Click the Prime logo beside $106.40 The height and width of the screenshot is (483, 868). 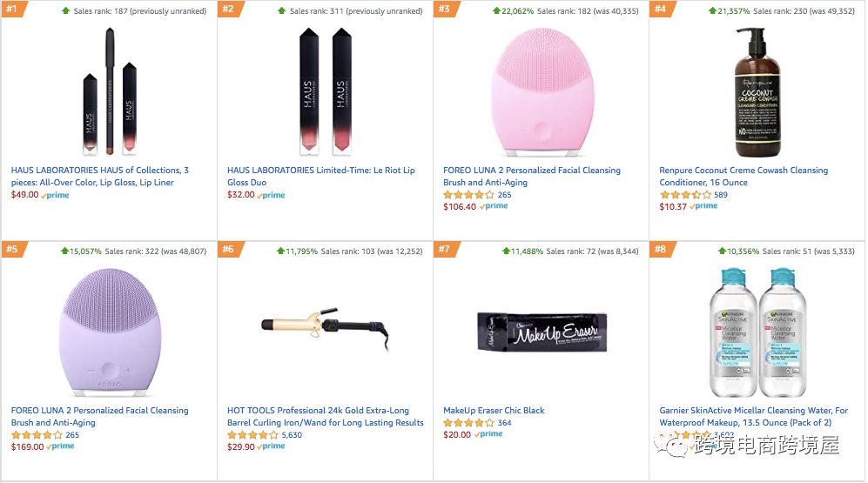click(x=495, y=207)
